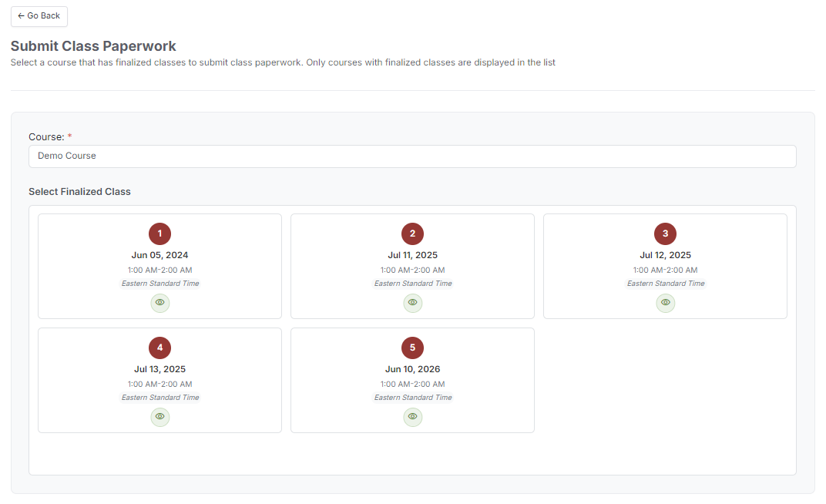
Task: Click the time range under Jul 11, 2025
Action: (x=412, y=270)
